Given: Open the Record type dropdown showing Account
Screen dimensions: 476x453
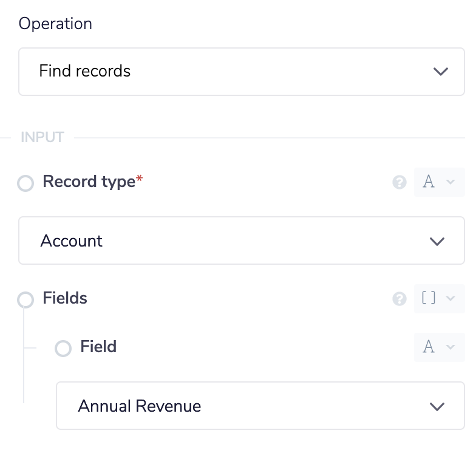Looking at the screenshot, I should point(241,241).
